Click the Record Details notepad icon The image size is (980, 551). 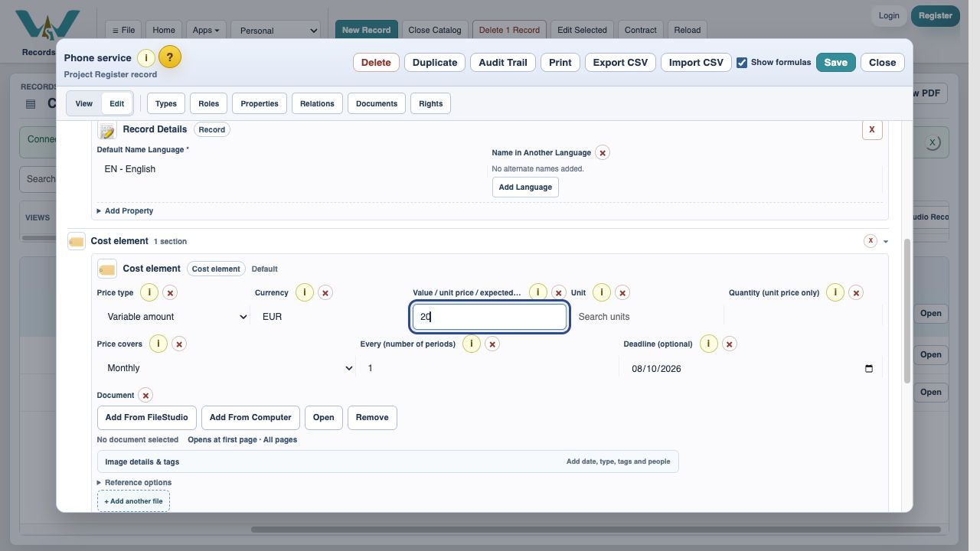pos(107,130)
